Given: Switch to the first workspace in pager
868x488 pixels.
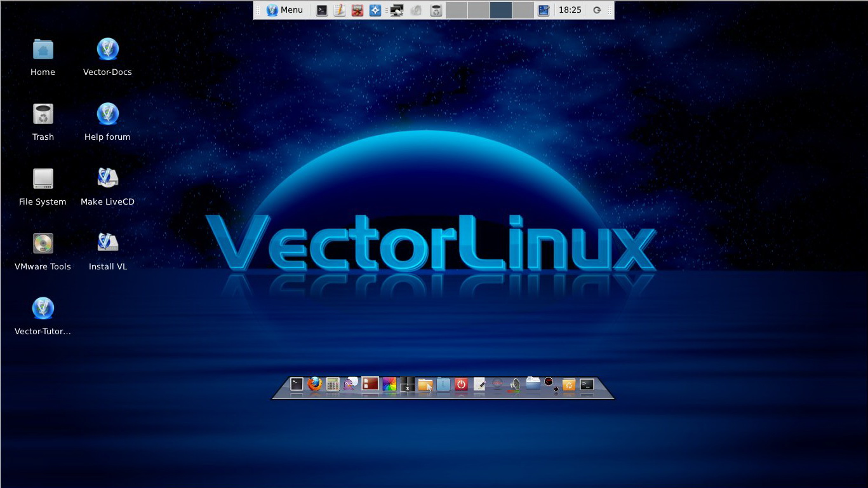Looking at the screenshot, I should [457, 10].
